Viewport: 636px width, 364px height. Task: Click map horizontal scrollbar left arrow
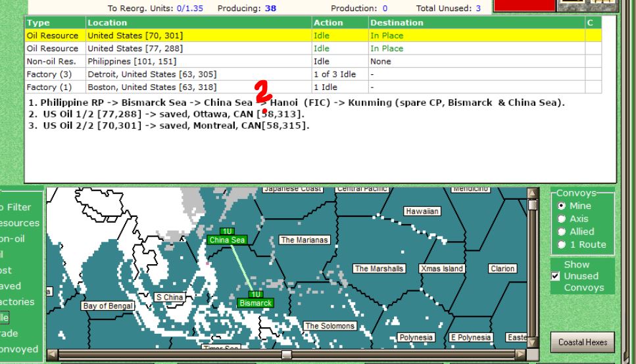[x=52, y=355]
